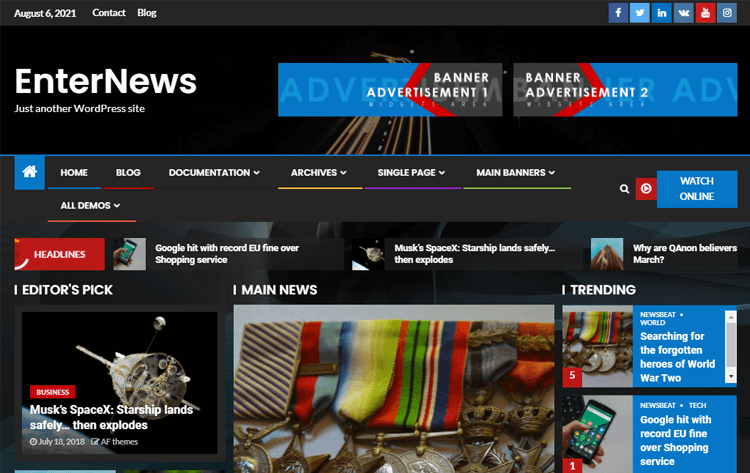The width and height of the screenshot is (750, 473).
Task: Expand the ARCHIVES menu chevron
Action: (x=343, y=173)
